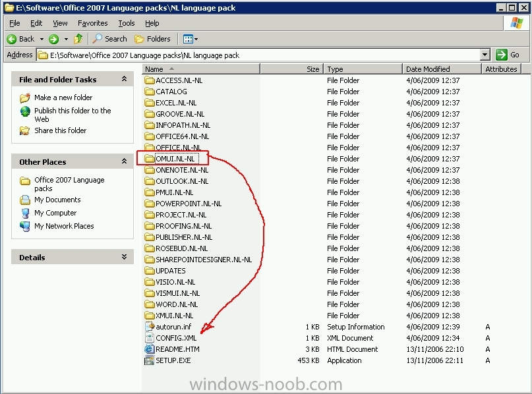Open the Help menu
Image resolution: width=532 pixels, height=394 pixels.
tap(152, 23)
